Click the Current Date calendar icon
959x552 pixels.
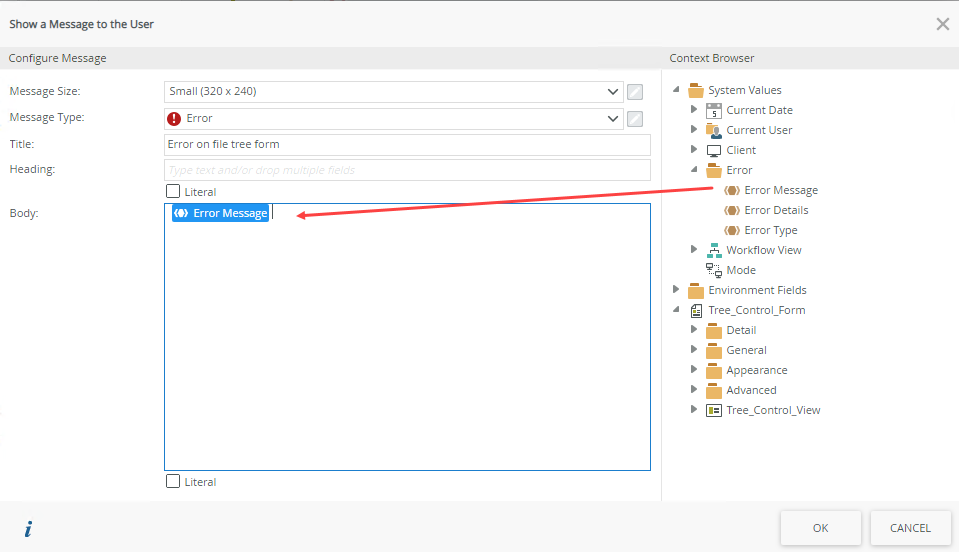[713, 111]
